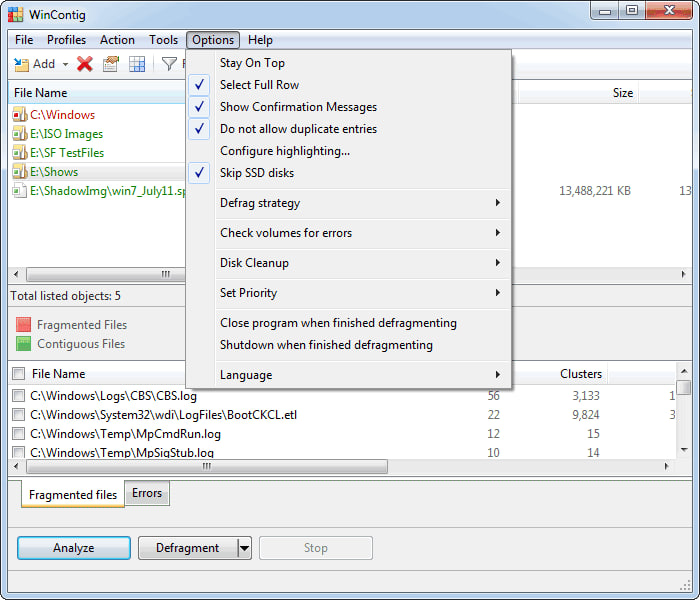700x600 pixels.
Task: Expand the Language submenu
Action: [348, 375]
